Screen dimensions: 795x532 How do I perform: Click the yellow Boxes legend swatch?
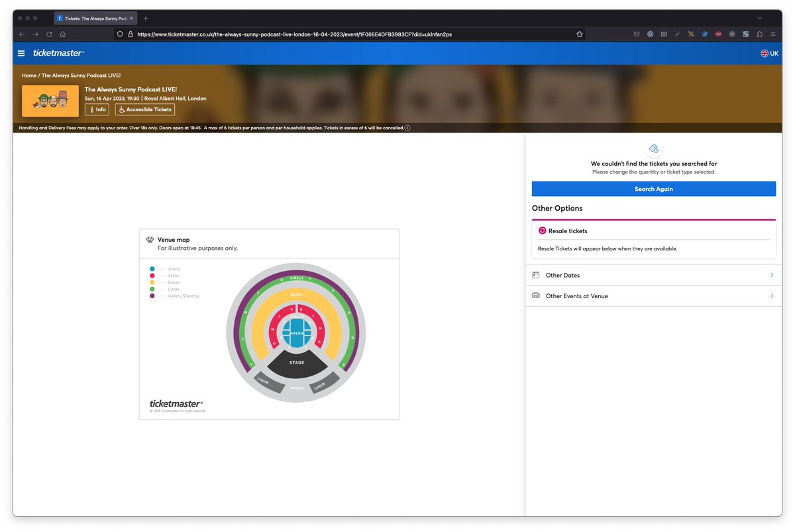click(x=152, y=282)
